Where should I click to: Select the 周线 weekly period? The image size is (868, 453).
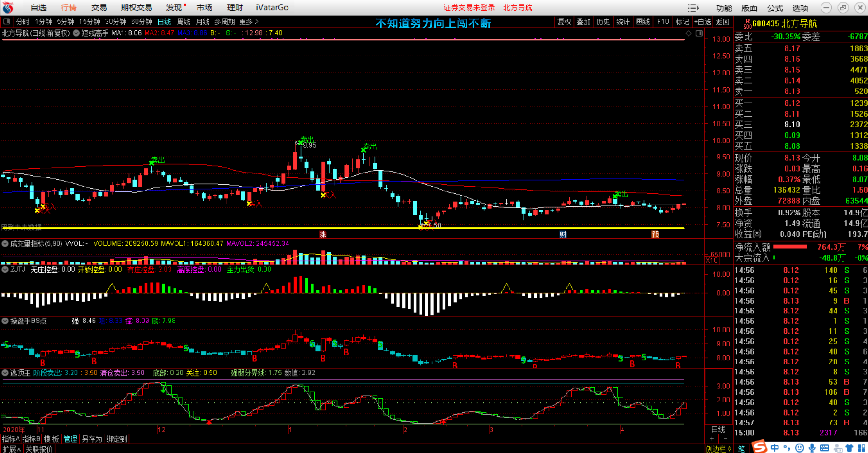pyautogui.click(x=184, y=22)
